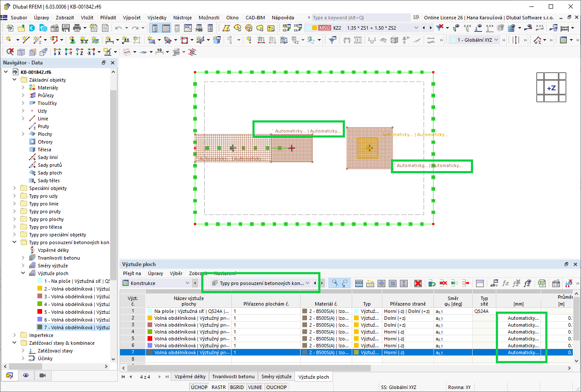This screenshot has height=392, width=581.
Task: Open the console window icon
Action: tap(188, 28)
